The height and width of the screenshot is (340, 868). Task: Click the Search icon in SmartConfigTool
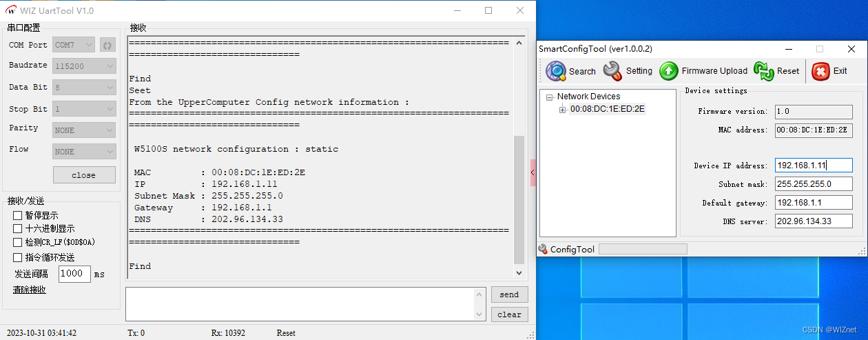(x=556, y=71)
